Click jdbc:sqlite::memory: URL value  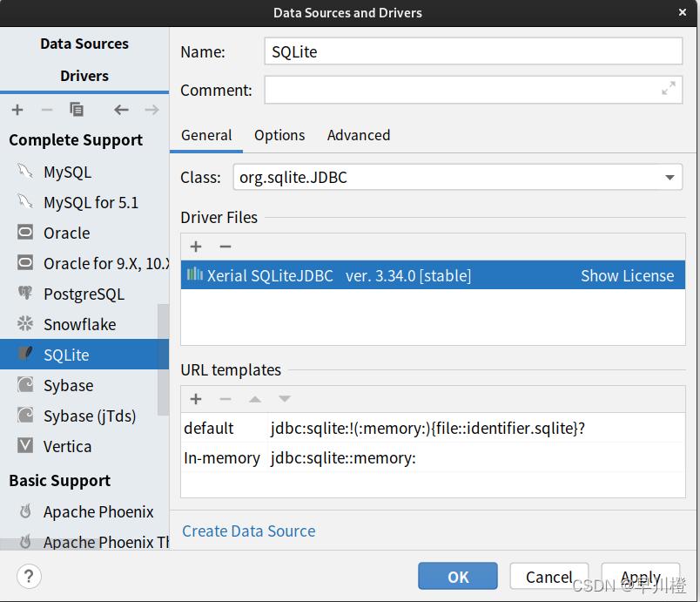pos(343,458)
